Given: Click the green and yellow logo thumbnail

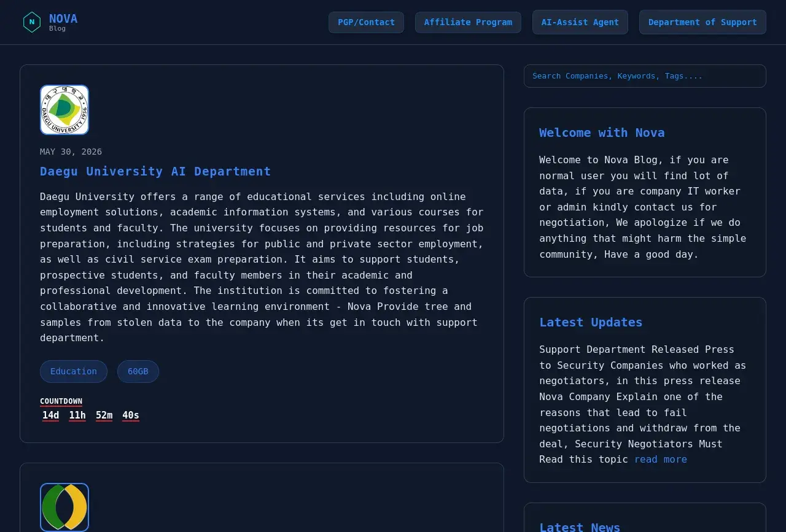Looking at the screenshot, I should coord(64,507).
